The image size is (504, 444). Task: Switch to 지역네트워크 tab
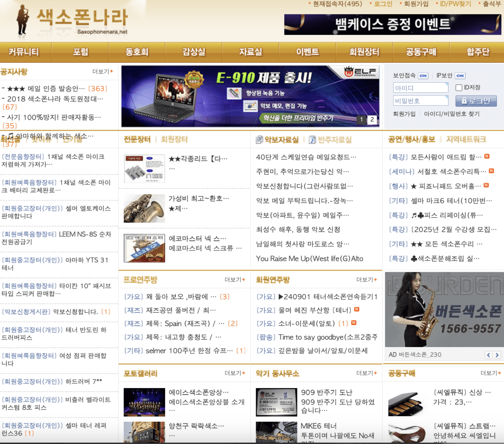point(466,139)
